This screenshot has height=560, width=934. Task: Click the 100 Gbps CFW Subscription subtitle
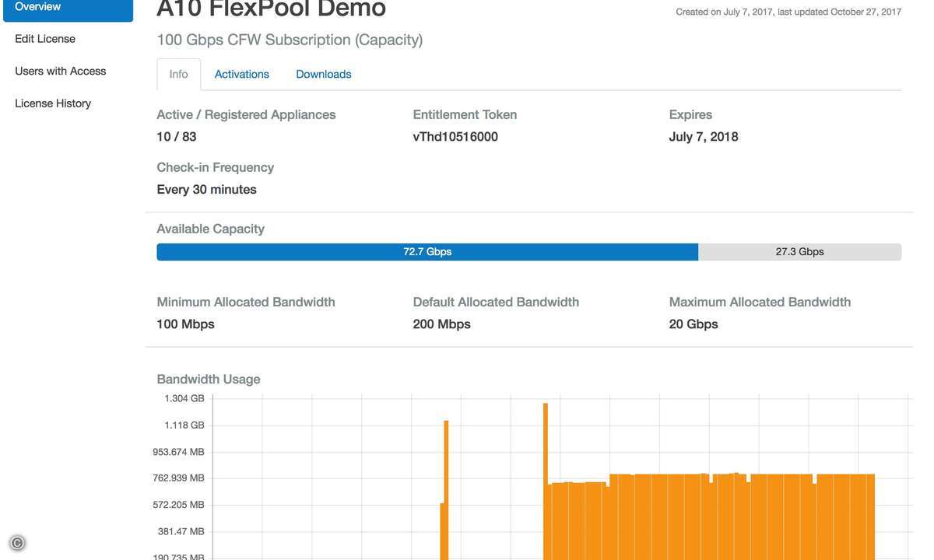pos(290,40)
